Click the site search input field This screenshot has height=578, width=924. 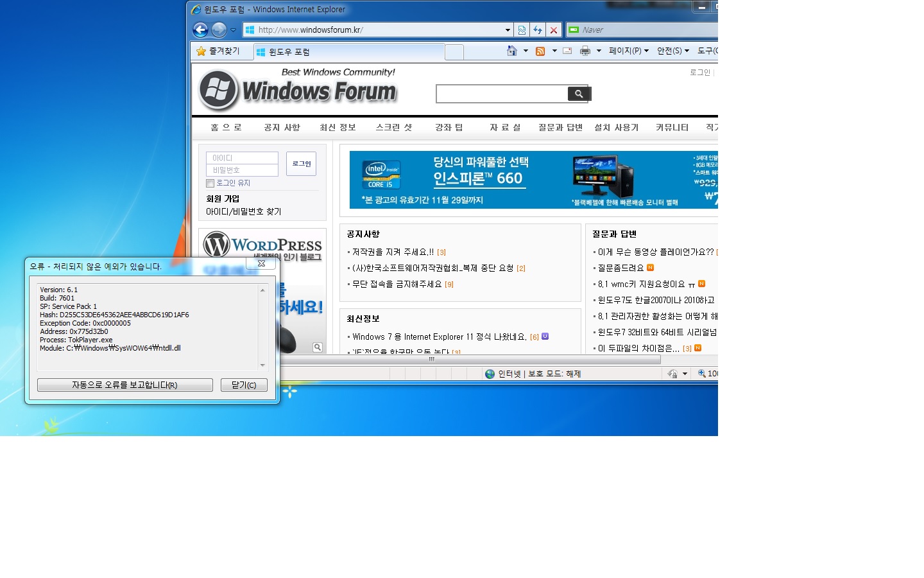coord(502,94)
